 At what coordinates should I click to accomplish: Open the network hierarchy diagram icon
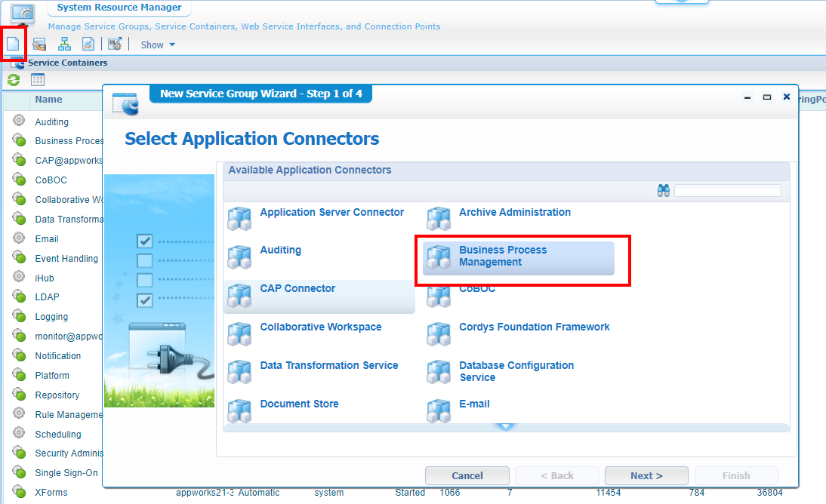click(64, 45)
